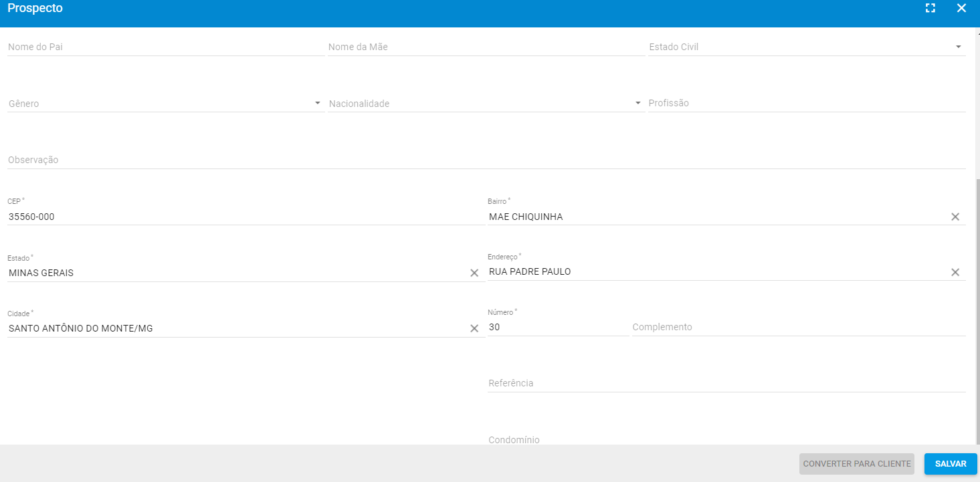Click the CONVERTER PARA CLIENTE button
The height and width of the screenshot is (482, 980).
click(x=856, y=464)
